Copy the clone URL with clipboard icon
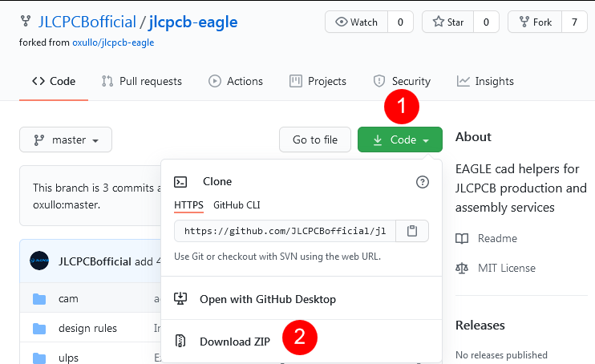Viewport: 595px width, 364px height. [x=412, y=231]
